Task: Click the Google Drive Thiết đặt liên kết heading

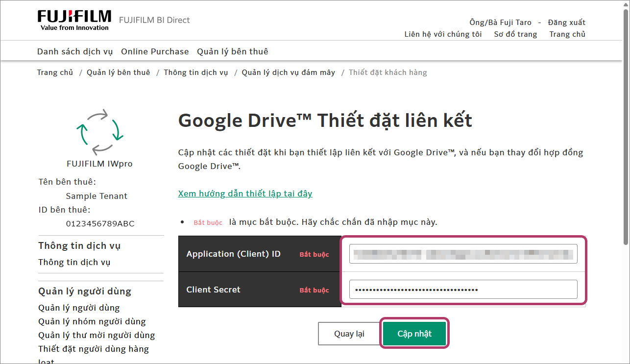Action: click(325, 121)
